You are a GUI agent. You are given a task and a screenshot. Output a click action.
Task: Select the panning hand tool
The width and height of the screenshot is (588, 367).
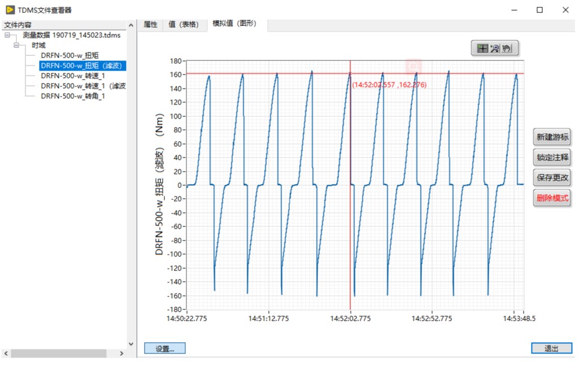[x=507, y=49]
